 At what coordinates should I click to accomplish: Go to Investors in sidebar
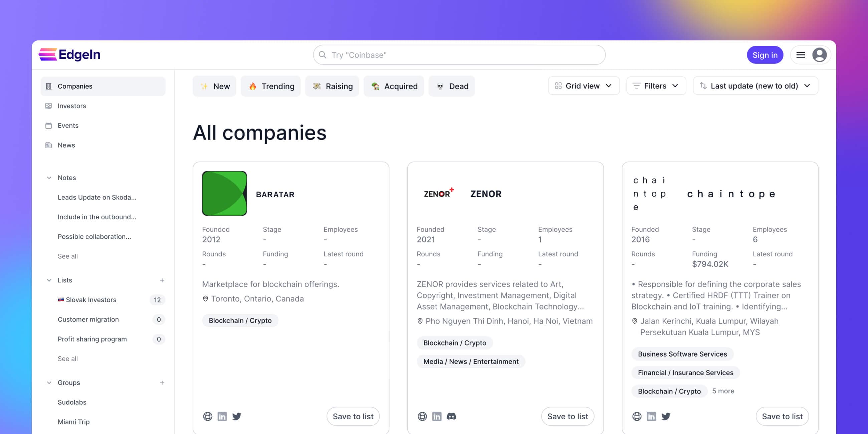point(103,106)
